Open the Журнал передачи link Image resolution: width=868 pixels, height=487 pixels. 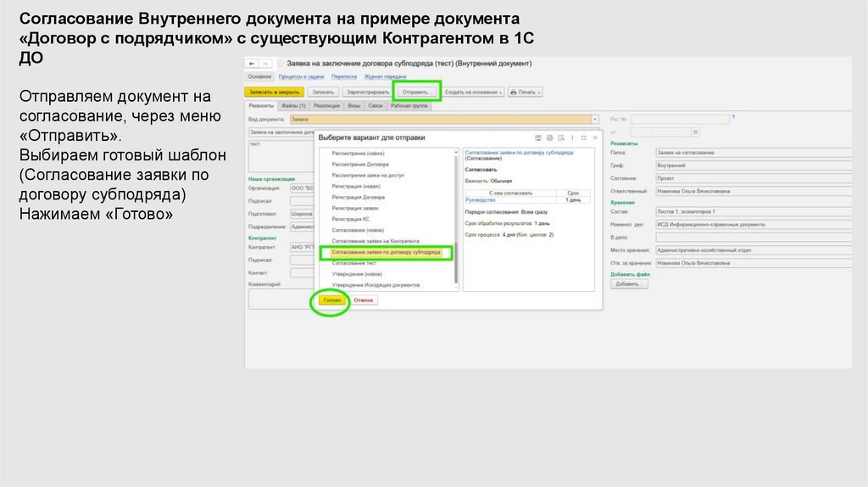tap(386, 76)
